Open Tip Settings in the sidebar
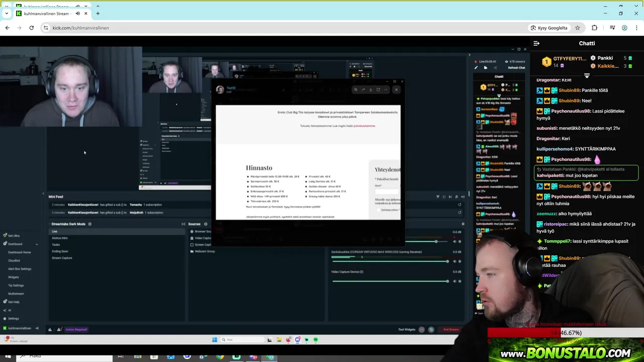Screen dimensions: 644x362 tap(16, 285)
